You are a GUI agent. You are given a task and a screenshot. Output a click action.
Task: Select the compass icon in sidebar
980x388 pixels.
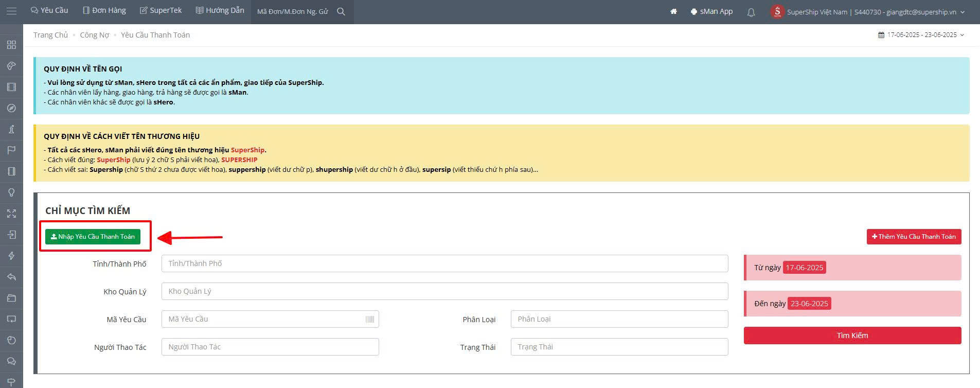11,108
